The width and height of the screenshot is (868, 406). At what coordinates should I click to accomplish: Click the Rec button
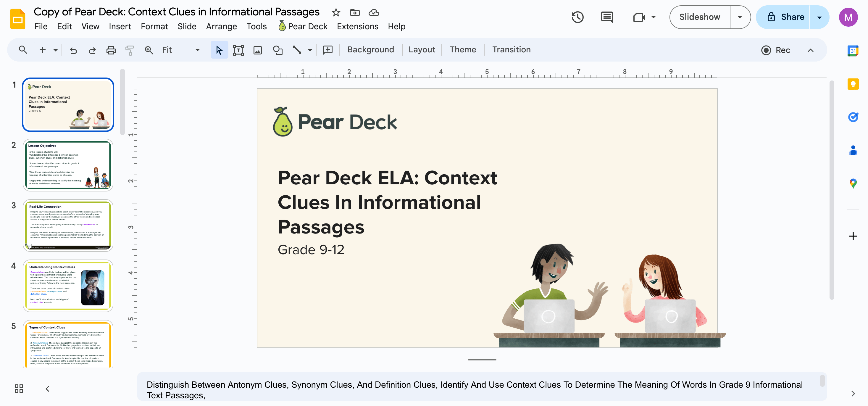775,50
